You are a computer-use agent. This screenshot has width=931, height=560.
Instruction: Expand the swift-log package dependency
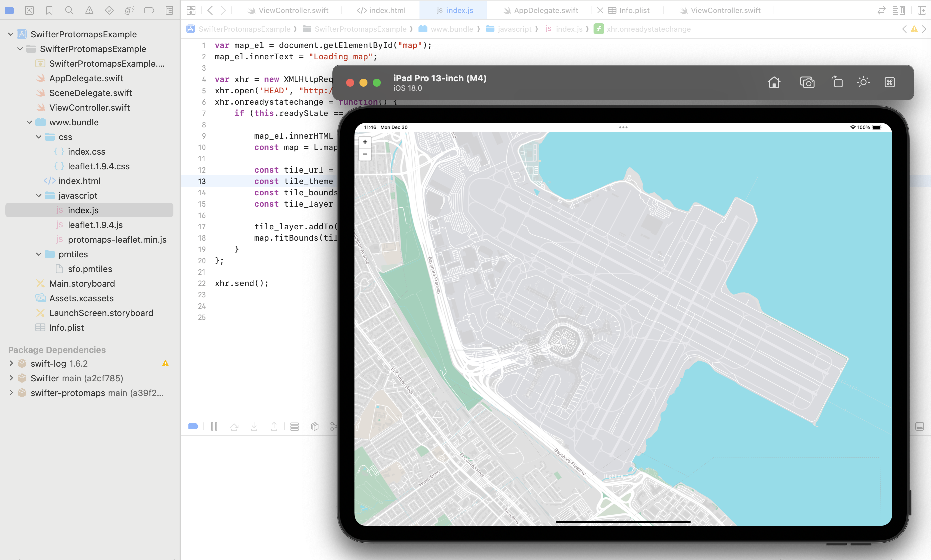(11, 363)
